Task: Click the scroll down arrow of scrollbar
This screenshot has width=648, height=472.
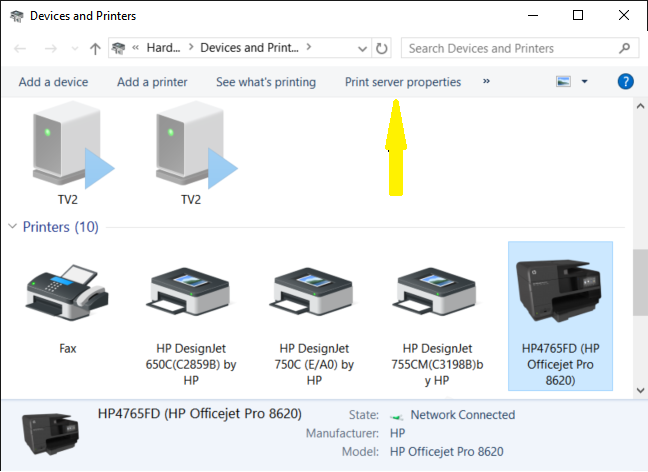Action: click(640, 390)
